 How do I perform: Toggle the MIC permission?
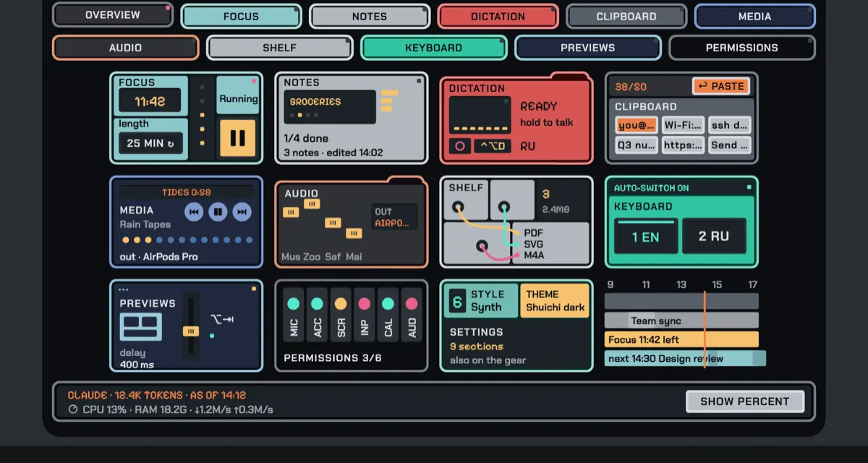(x=294, y=314)
